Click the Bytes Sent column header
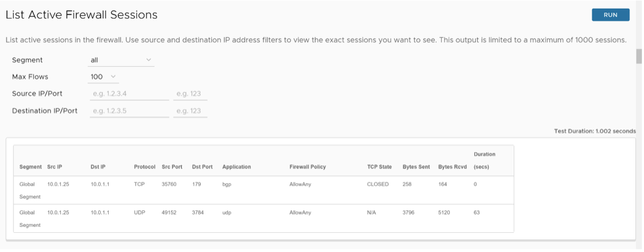Screen dimensions: 644x252 pos(417,167)
